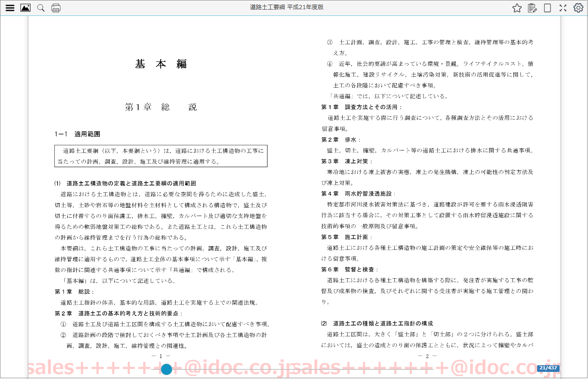Click the printed page number 2 under the right page
The width and height of the screenshot is (588, 379).
pyautogui.click(x=427, y=356)
